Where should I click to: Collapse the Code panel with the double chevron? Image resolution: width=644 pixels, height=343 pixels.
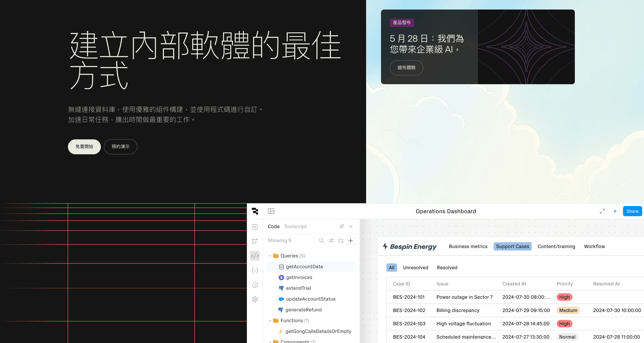(x=351, y=226)
